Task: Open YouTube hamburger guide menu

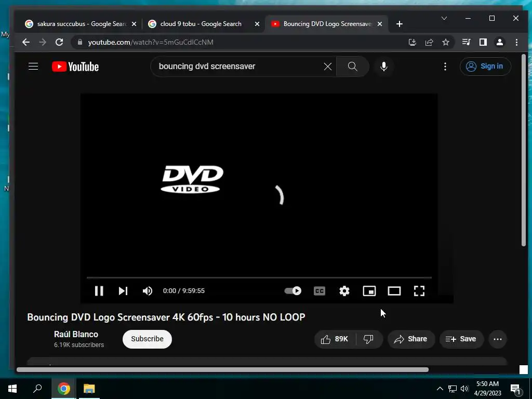Action: click(x=33, y=66)
